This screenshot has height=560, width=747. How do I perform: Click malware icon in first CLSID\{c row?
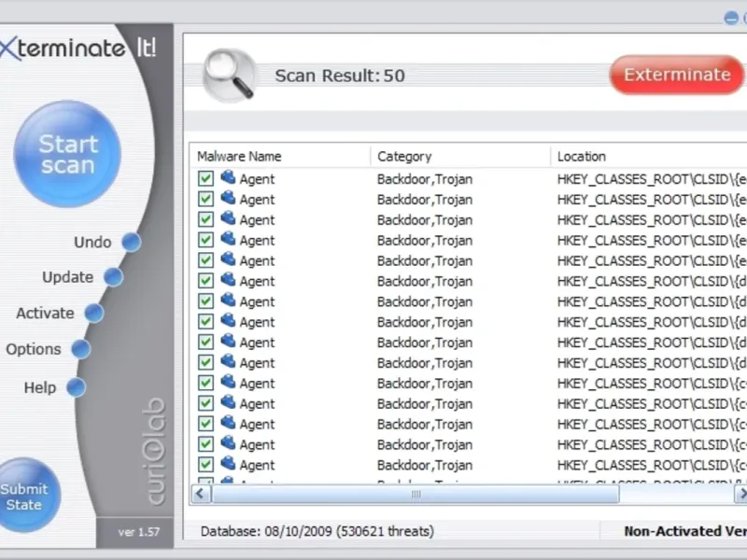click(228, 382)
